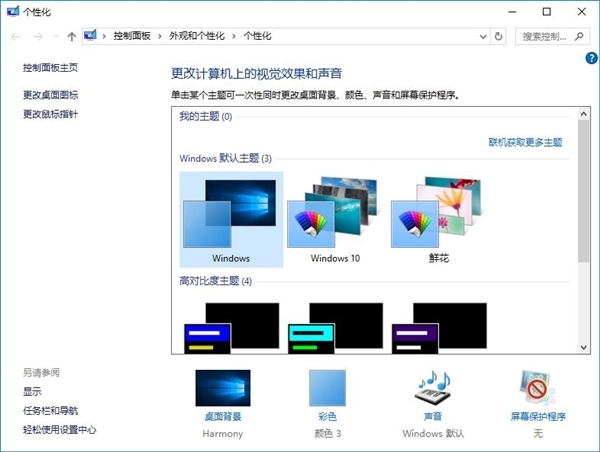Click the scroll down arrow in themes list
This screenshot has height=452, width=600.
pos(583,346)
